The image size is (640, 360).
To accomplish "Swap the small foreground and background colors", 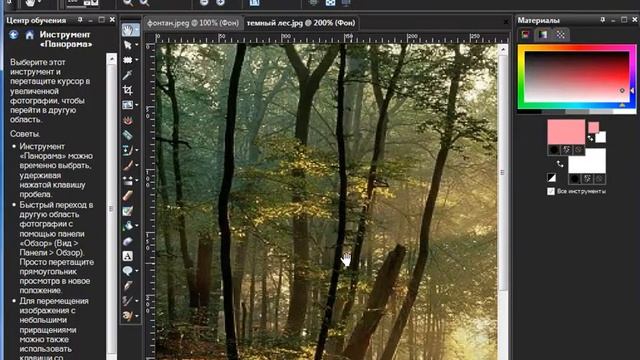I will pyautogui.click(x=591, y=138).
